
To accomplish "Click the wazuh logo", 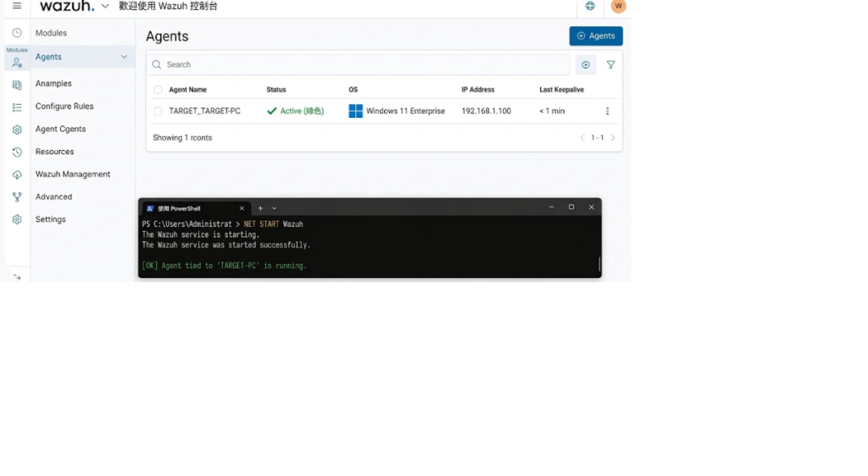I will [67, 6].
